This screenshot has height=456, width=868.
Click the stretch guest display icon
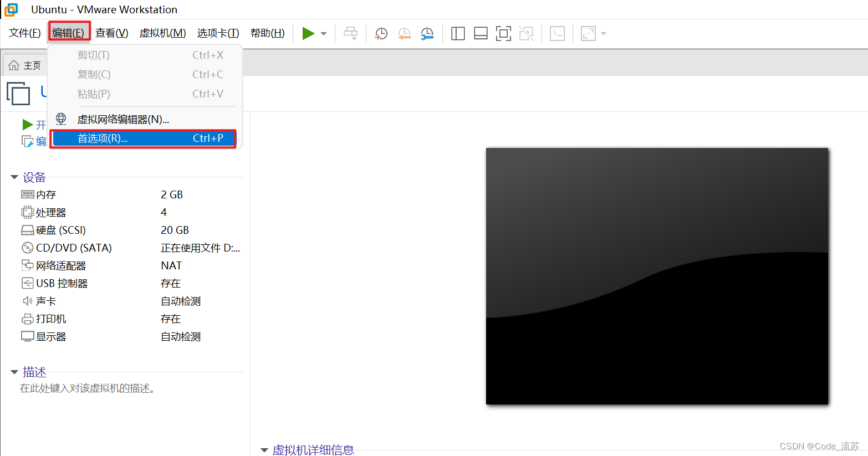[588, 34]
